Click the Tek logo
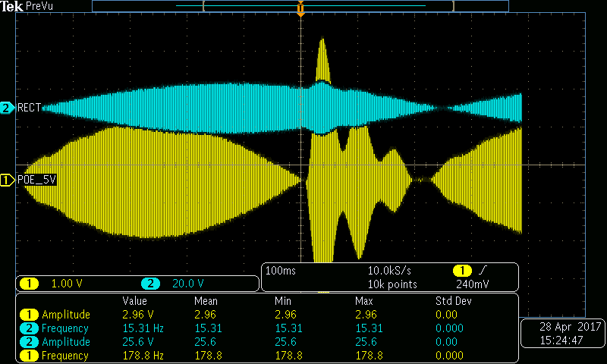Screen dimensions: 607x364 (x=12, y=6)
